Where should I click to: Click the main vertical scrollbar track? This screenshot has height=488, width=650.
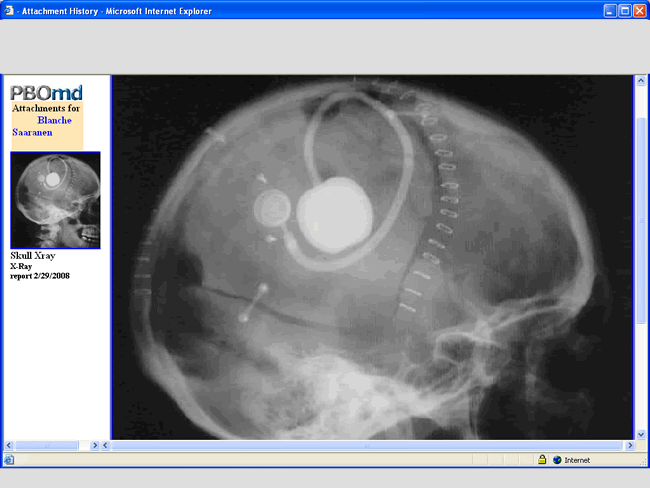(640, 380)
